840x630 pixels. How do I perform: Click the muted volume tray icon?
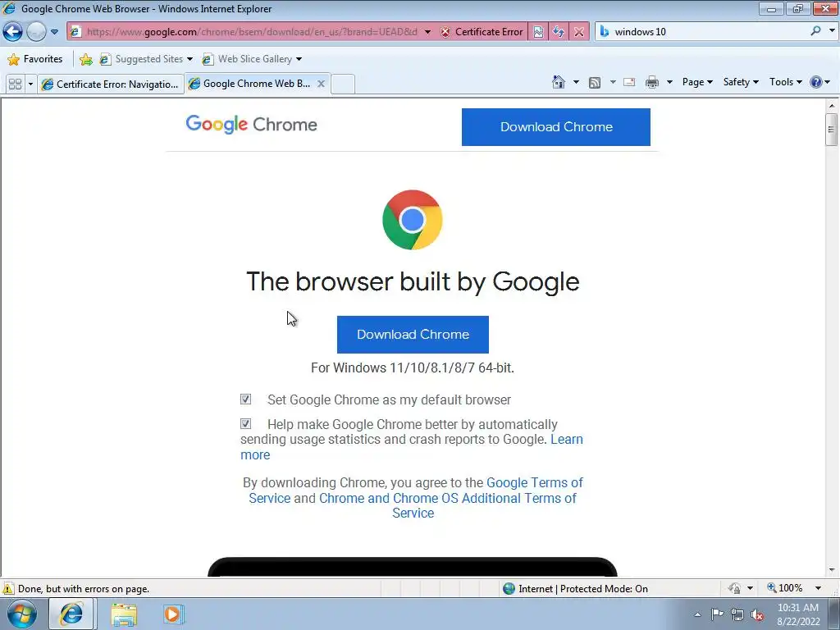[x=757, y=615]
